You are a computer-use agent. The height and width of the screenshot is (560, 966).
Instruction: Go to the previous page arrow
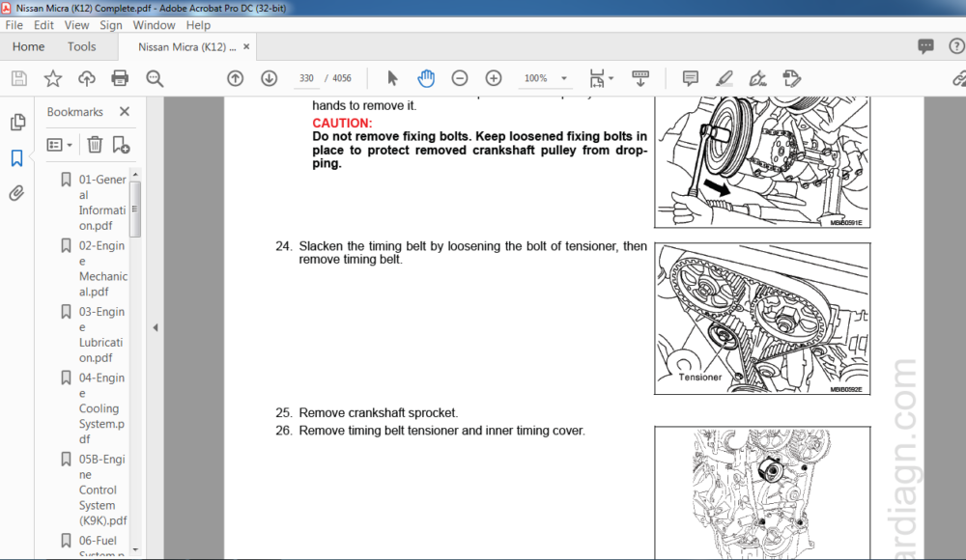(x=236, y=78)
